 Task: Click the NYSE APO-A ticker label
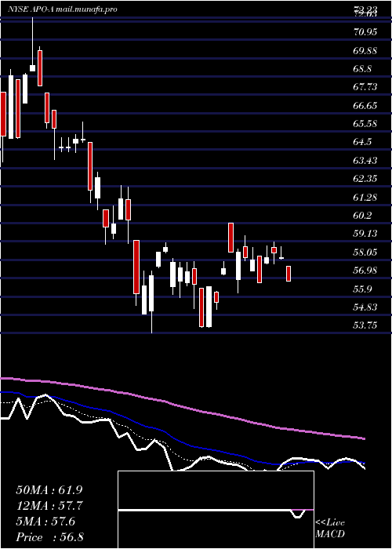pos(31,9)
